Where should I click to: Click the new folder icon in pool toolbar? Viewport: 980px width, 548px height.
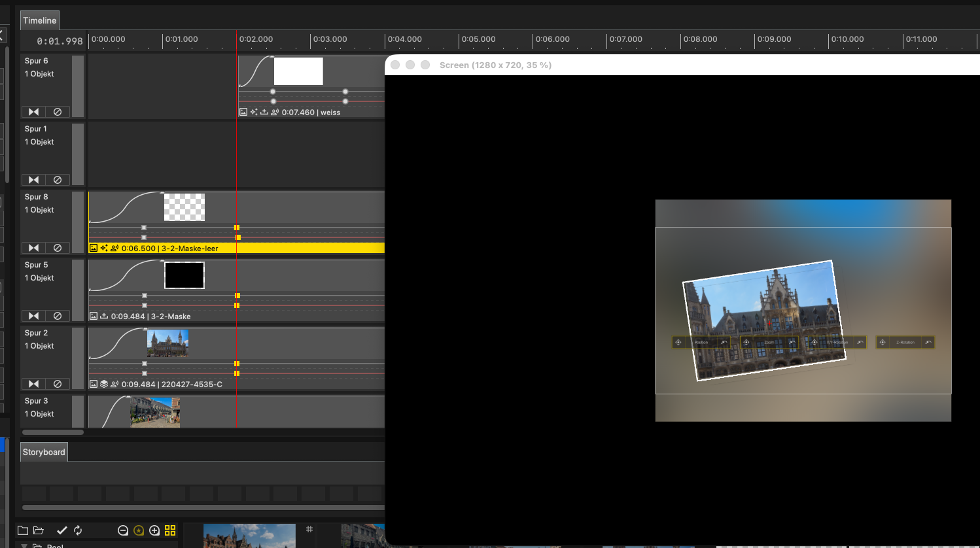[23, 530]
